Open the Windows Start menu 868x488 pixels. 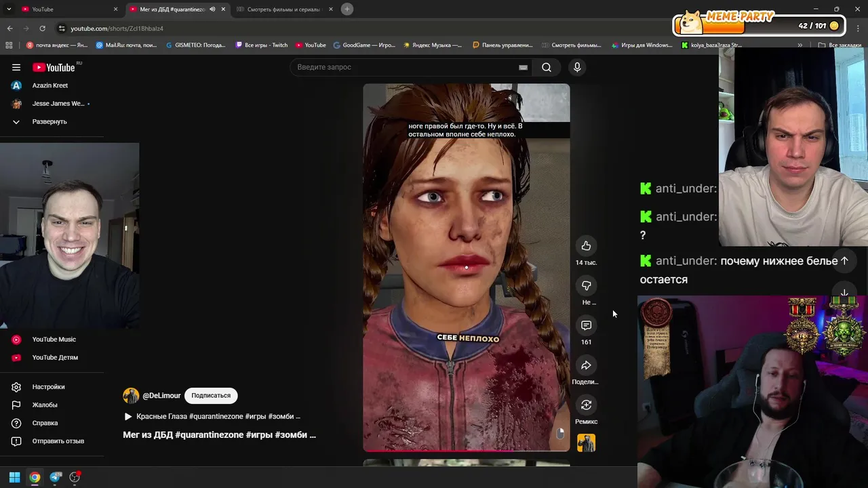[x=14, y=477]
